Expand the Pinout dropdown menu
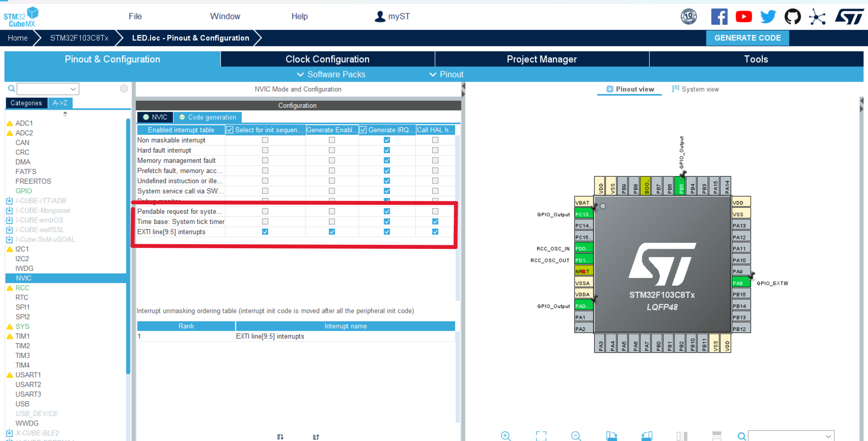This screenshot has height=441, width=868. 446,74
